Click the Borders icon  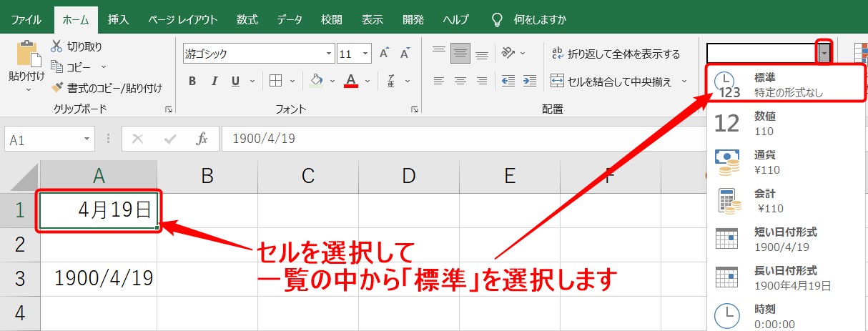click(x=275, y=81)
